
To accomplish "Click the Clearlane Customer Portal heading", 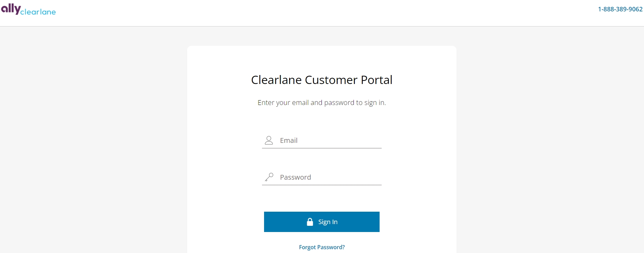I will (x=321, y=80).
